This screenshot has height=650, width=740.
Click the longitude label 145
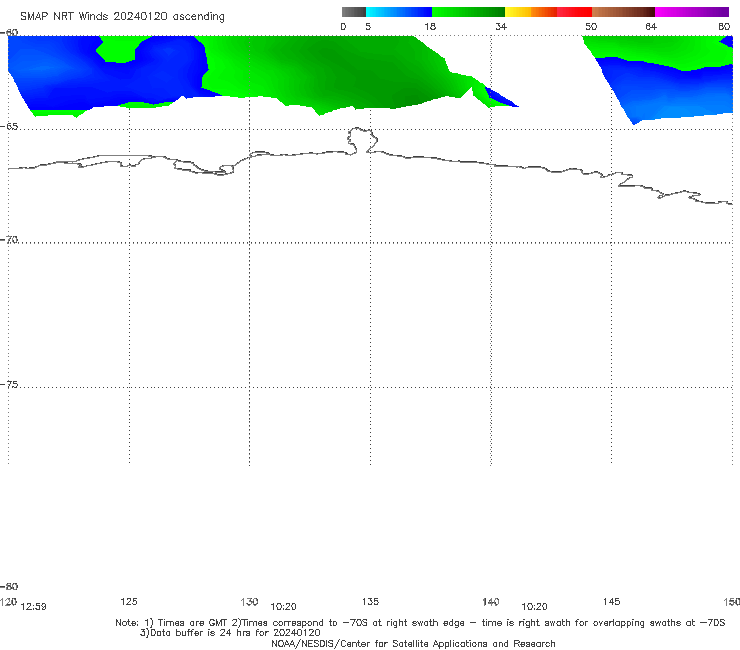(x=612, y=602)
